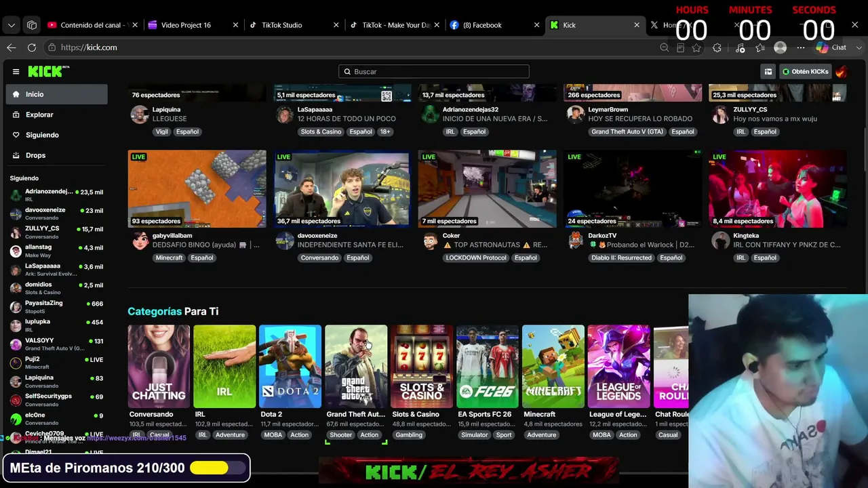Open VALSOYY in the followed channels list

coord(56,344)
